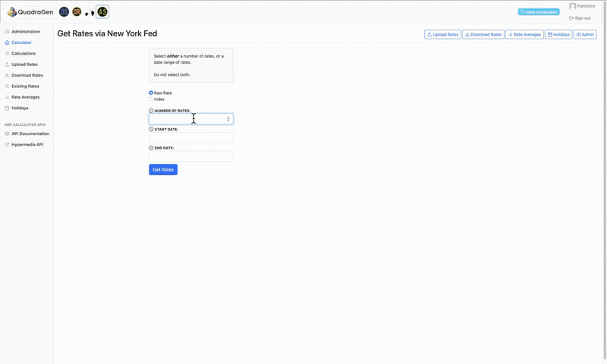
Task: Click the blue Get Rates button
Action: pyautogui.click(x=163, y=169)
